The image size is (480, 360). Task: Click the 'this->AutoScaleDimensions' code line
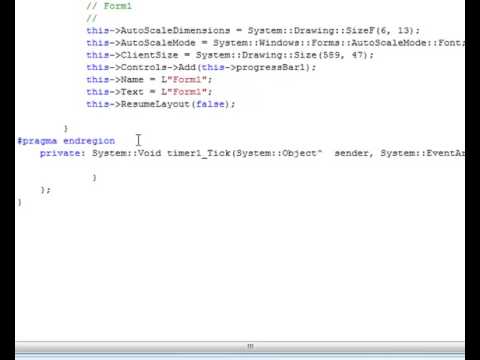[253, 31]
